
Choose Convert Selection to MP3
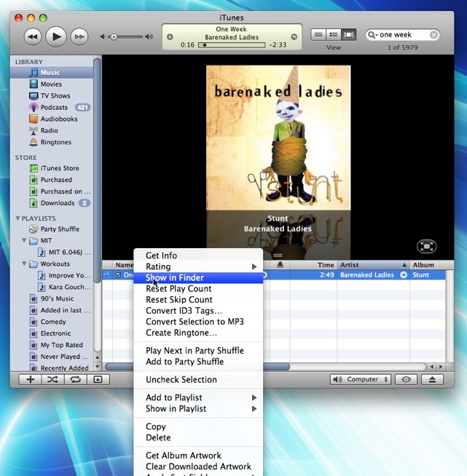click(198, 322)
